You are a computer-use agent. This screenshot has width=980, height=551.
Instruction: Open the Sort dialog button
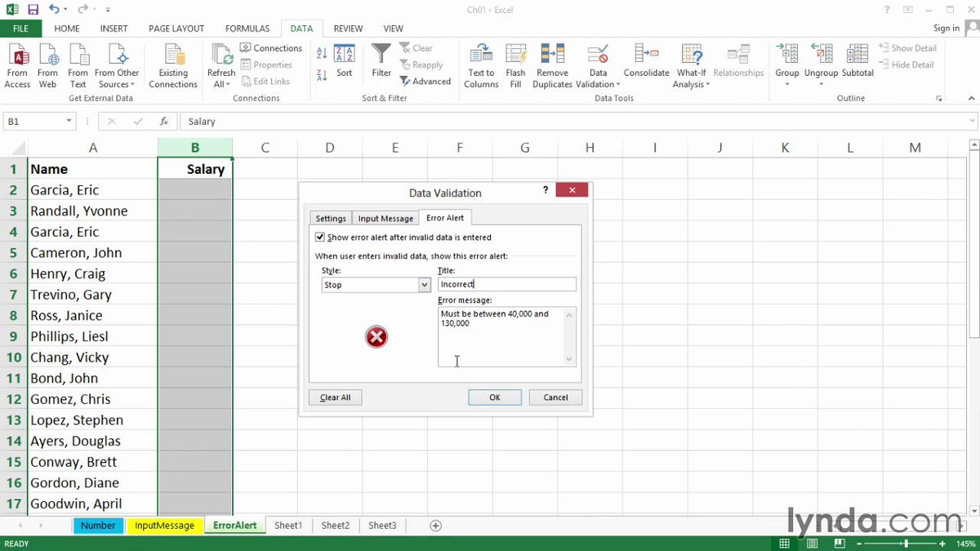pos(345,61)
